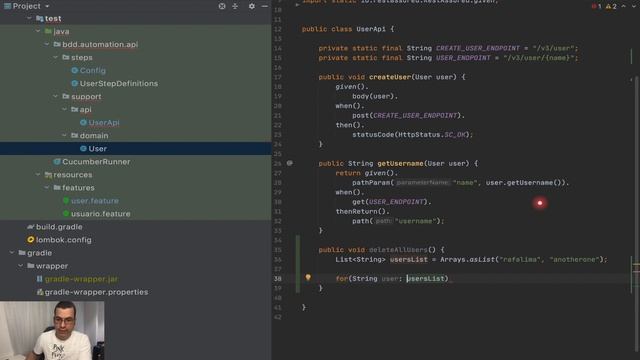Select gradle-wrapper.jar file
The height and width of the screenshot is (360, 640).
coord(81,279)
